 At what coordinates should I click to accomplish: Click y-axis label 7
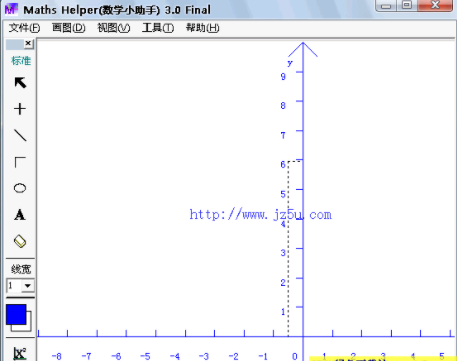click(x=283, y=135)
